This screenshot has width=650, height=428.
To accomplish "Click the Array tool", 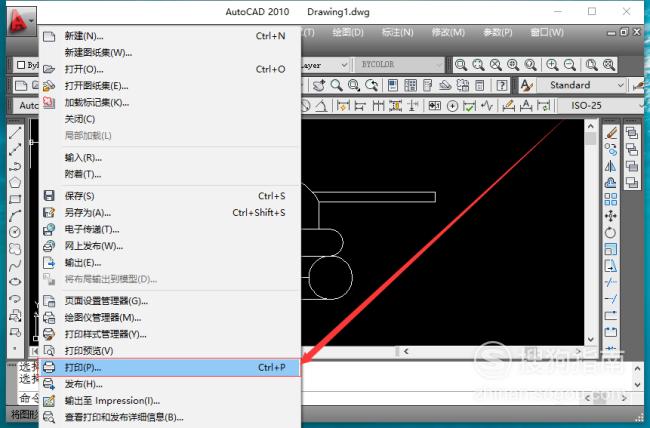I will point(611,199).
